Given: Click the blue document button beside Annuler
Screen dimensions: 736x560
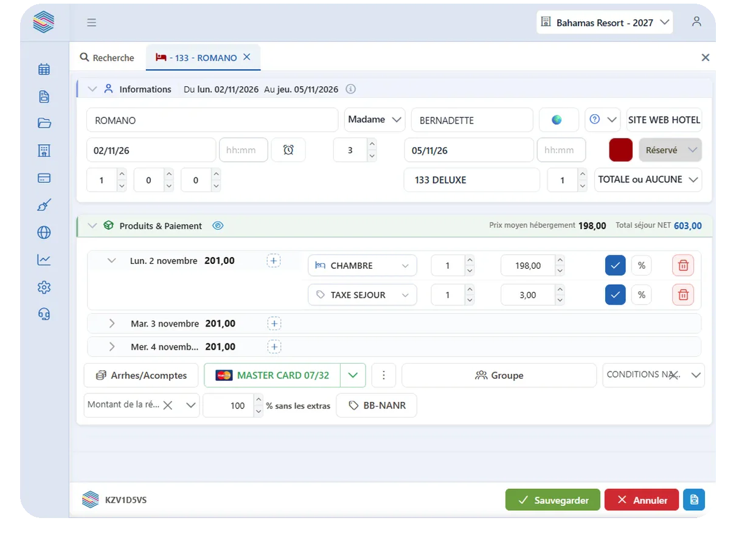Looking at the screenshot, I should click(x=694, y=500).
